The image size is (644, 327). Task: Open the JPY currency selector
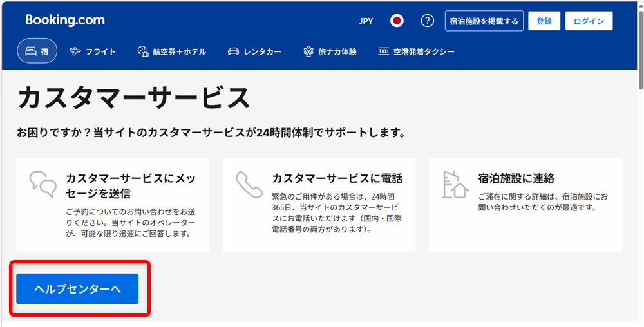tap(366, 21)
